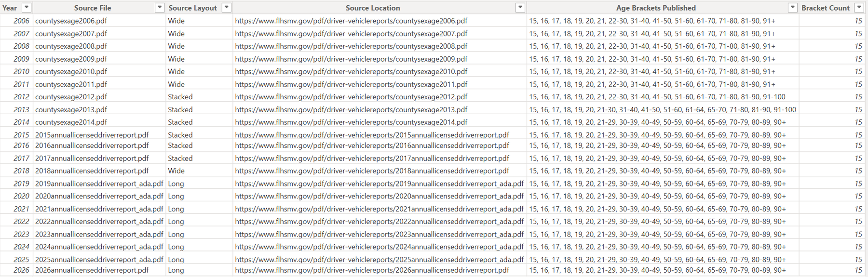This screenshot has width=868, height=277.
Task: Select the Year column header
Action: tap(10, 8)
